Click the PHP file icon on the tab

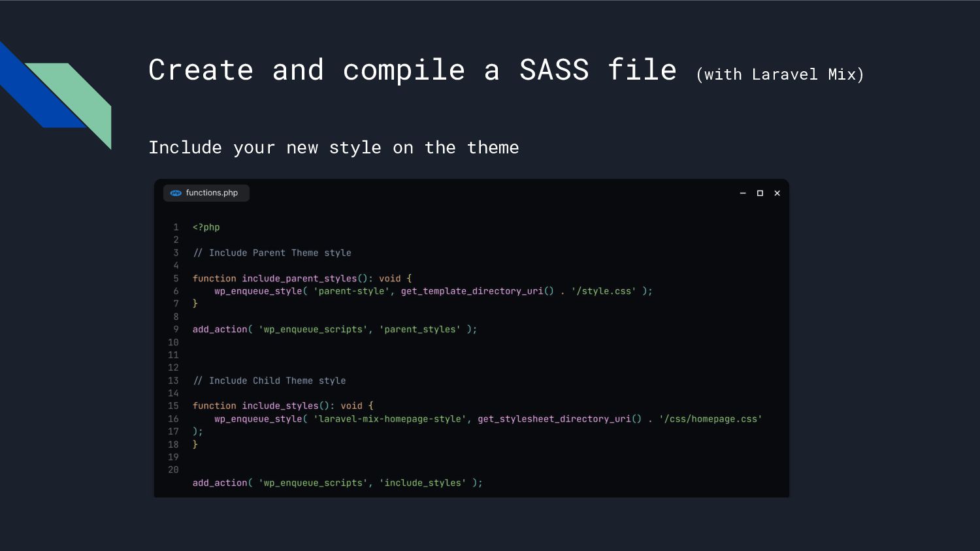tap(176, 193)
